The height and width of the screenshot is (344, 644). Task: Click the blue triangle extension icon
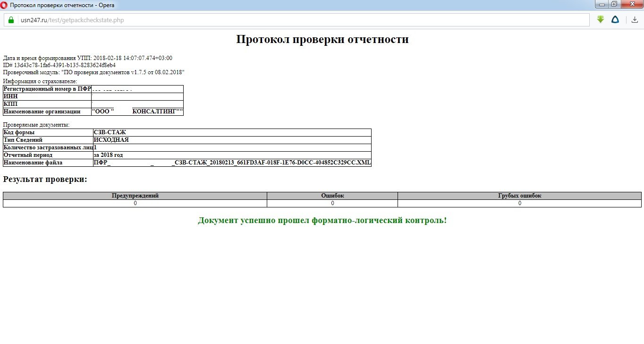point(615,20)
